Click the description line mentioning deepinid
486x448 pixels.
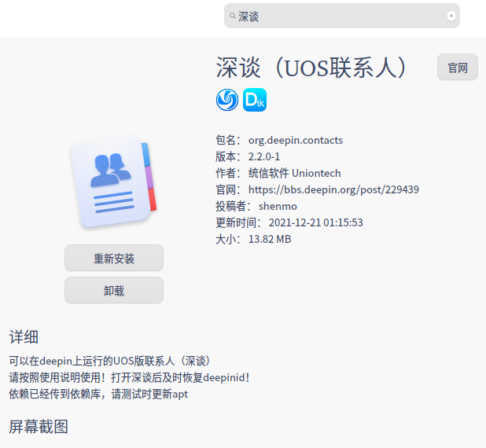(x=129, y=378)
